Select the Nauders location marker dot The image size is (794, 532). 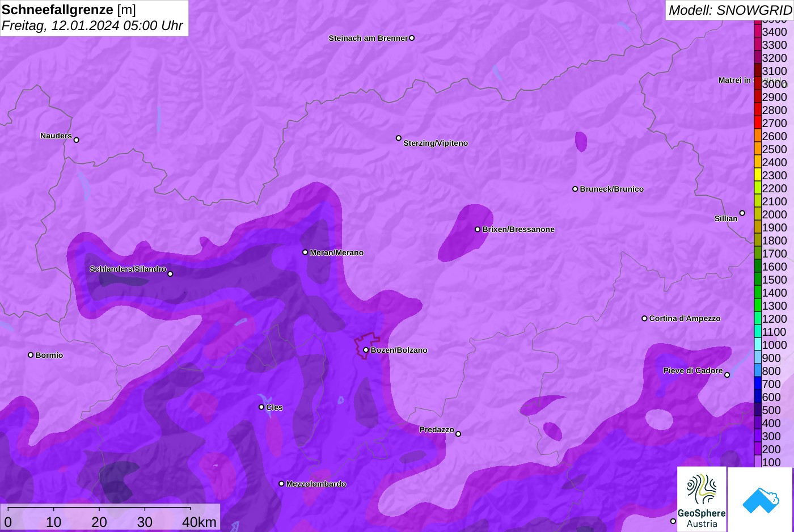click(77, 140)
